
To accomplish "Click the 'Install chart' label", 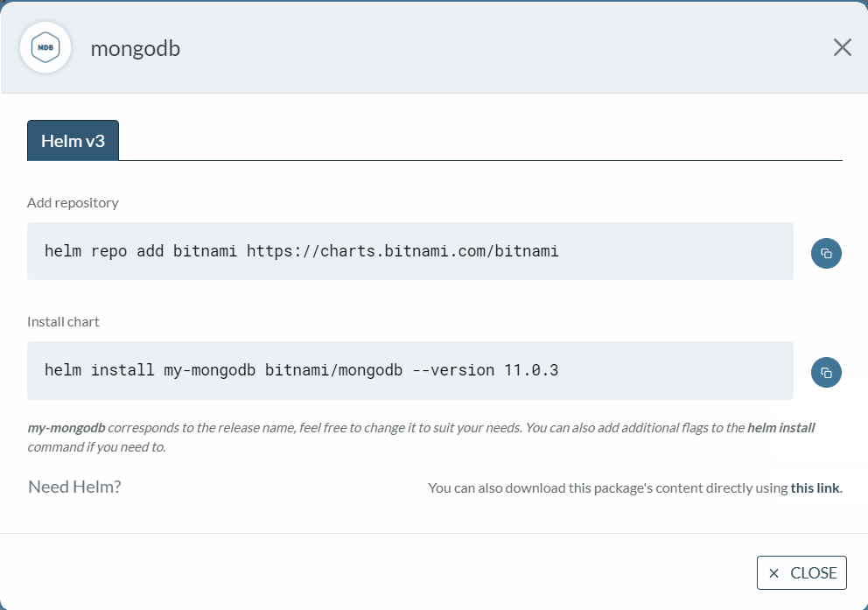I will click(63, 322).
